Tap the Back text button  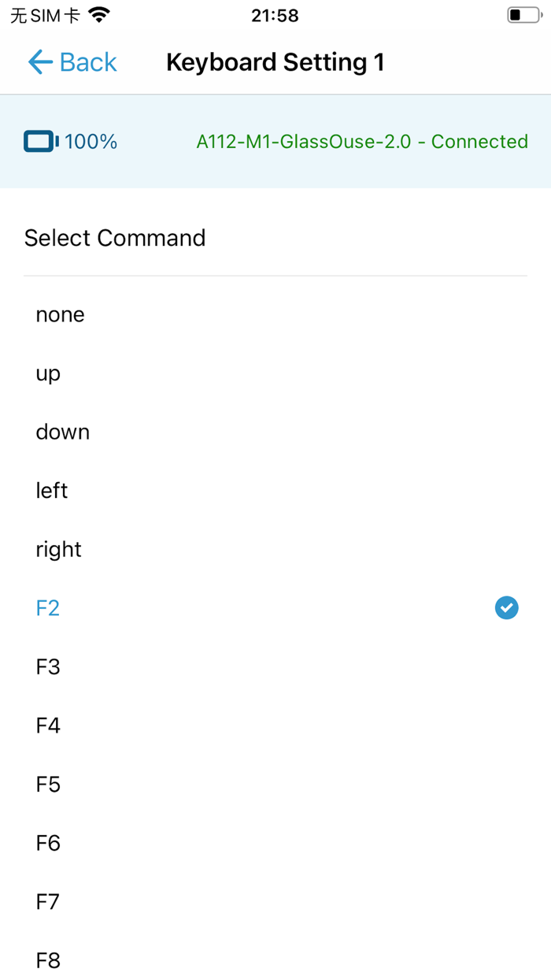(88, 62)
